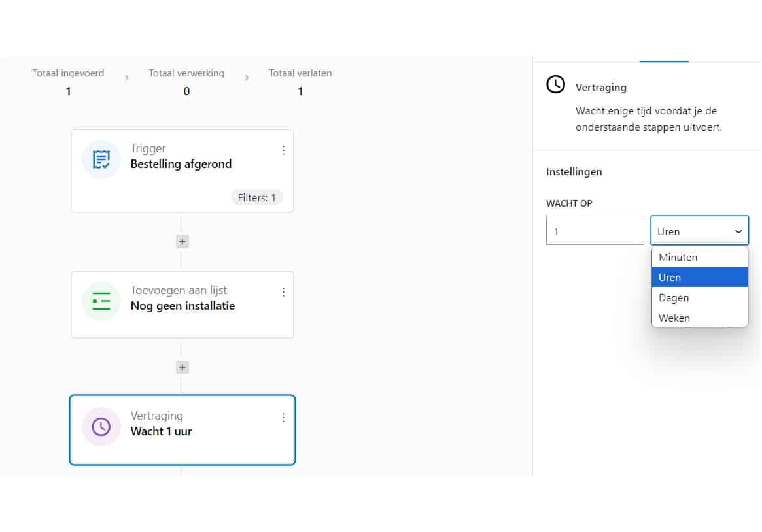
Task: Open the Trigger step three-dot menu
Action: tap(283, 150)
